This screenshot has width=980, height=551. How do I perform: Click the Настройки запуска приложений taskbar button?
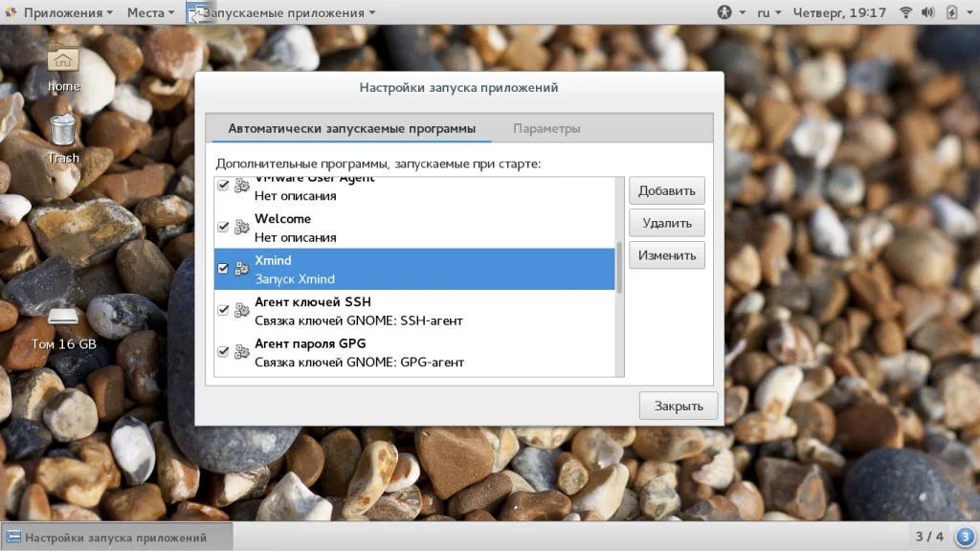(x=117, y=537)
